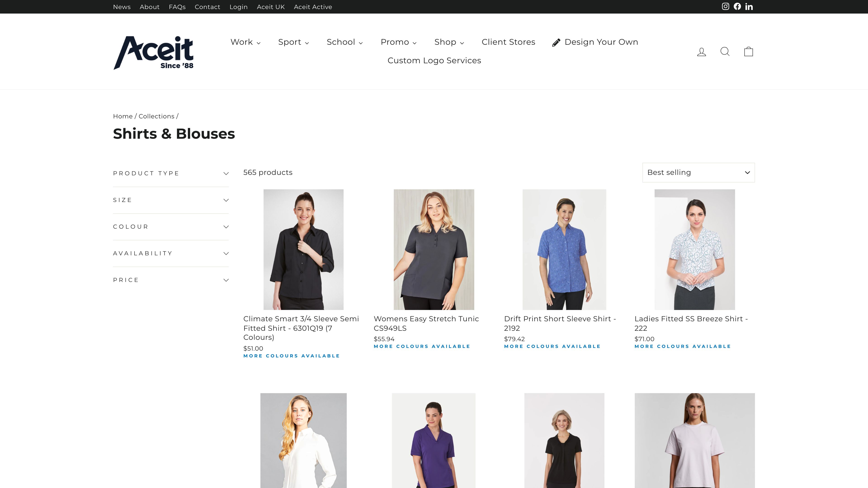Open the account login icon
Viewport: 868px width, 488px height.
(701, 52)
